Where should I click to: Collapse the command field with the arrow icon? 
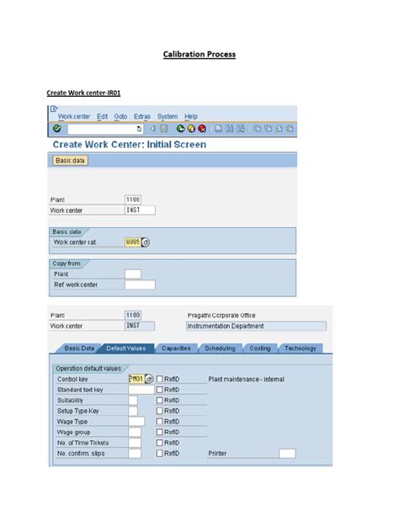pyautogui.click(x=152, y=129)
